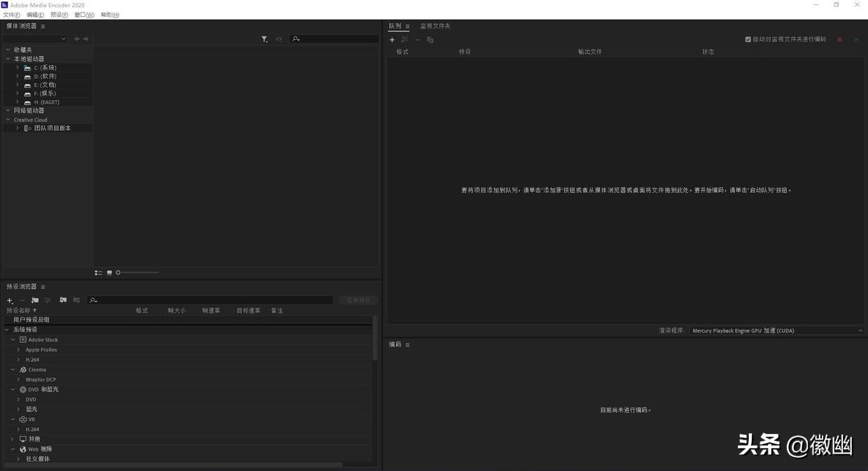This screenshot has height=471, width=868.
Task: Open the 媒体浏览器 panel menu icon
Action: [43, 26]
